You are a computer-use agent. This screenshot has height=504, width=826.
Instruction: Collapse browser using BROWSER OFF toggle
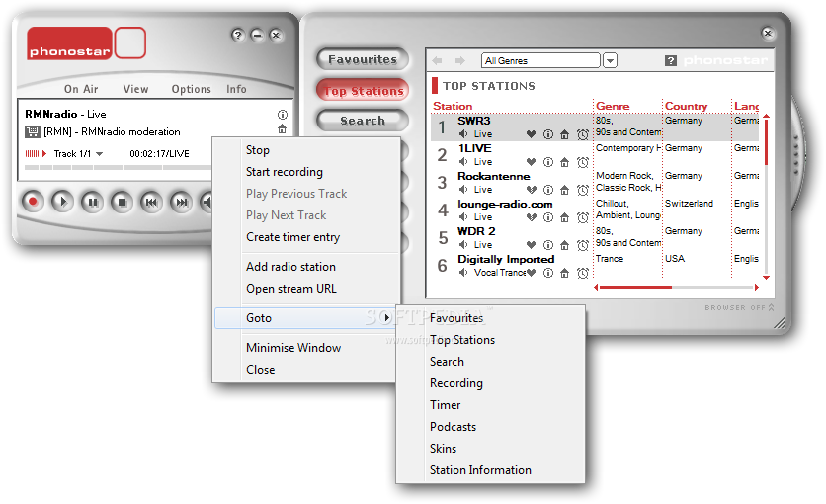(739, 307)
